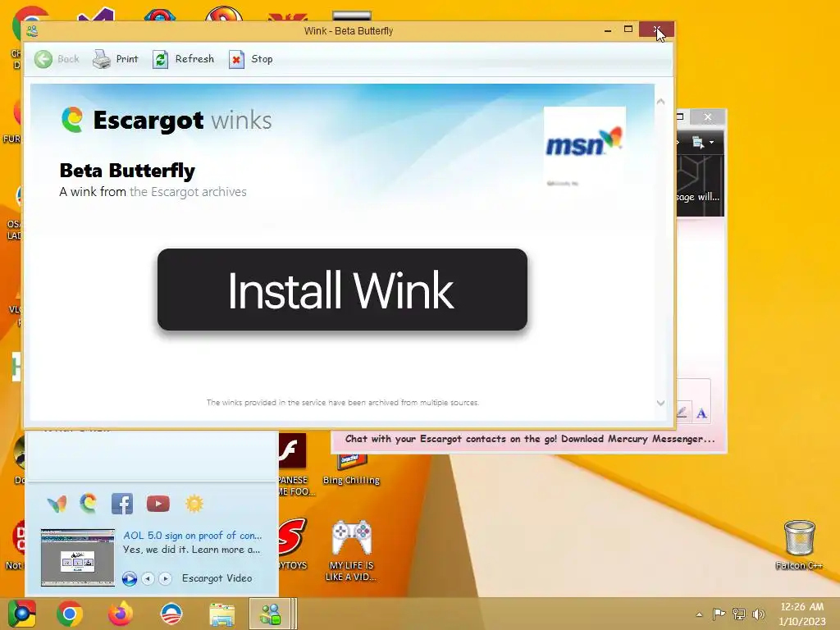Close the Wink - Beta Butterfly window
Viewport: 840px width, 630px height.
pos(657,30)
